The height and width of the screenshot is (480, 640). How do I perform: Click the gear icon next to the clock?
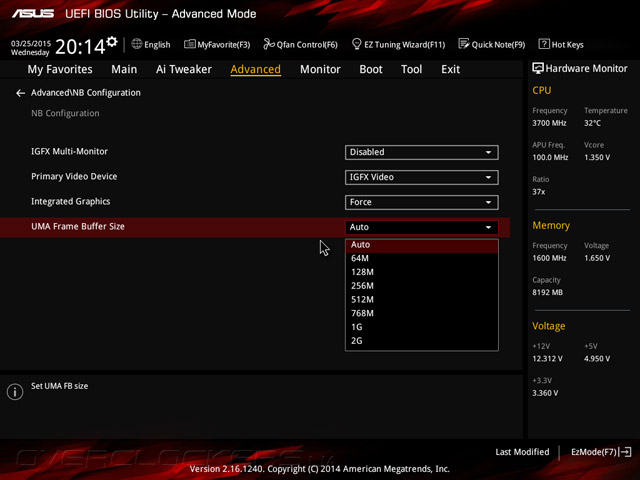pos(112,42)
